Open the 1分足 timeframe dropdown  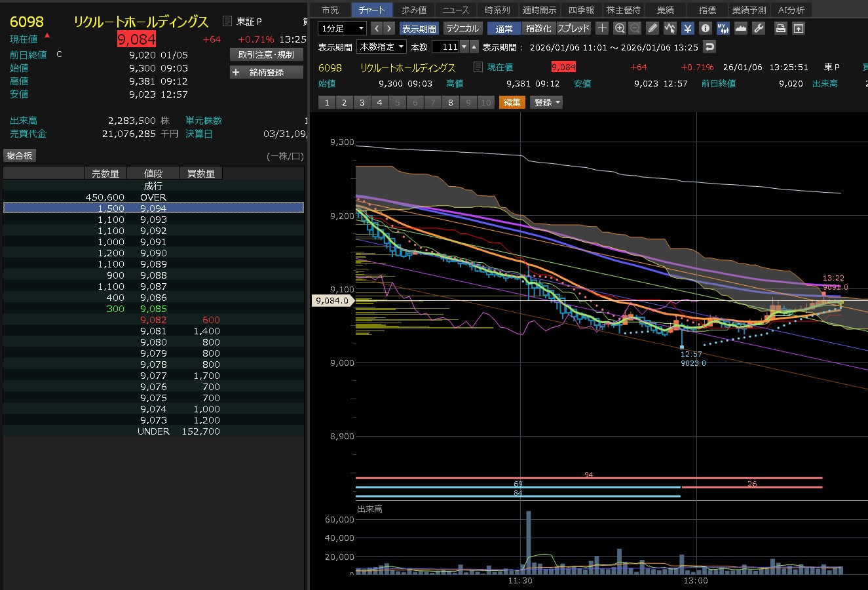(x=342, y=28)
